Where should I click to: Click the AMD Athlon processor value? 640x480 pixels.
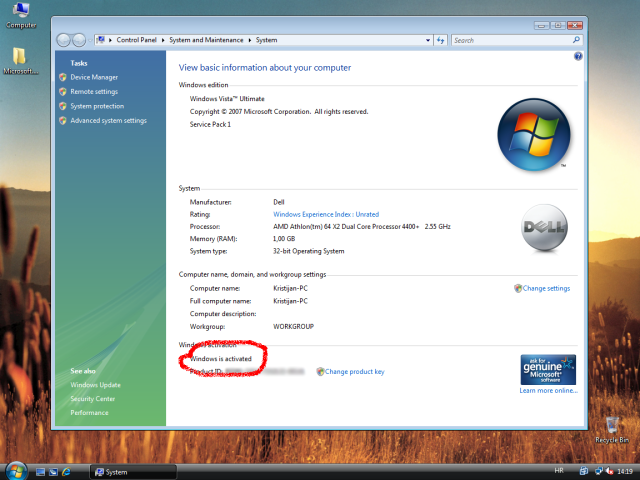[362, 227]
